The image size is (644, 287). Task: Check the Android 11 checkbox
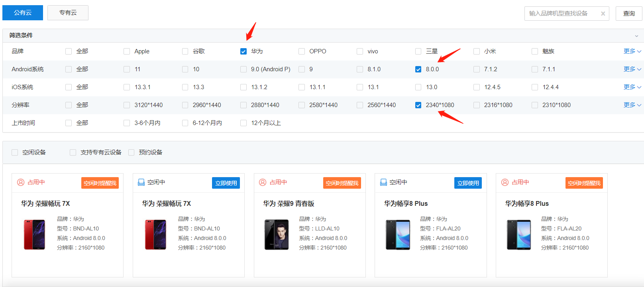(127, 69)
